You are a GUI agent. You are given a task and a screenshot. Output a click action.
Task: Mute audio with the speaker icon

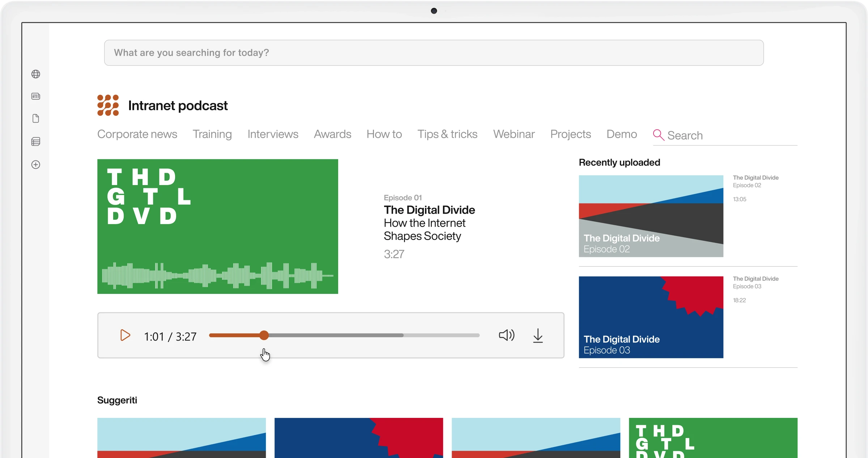click(x=507, y=335)
